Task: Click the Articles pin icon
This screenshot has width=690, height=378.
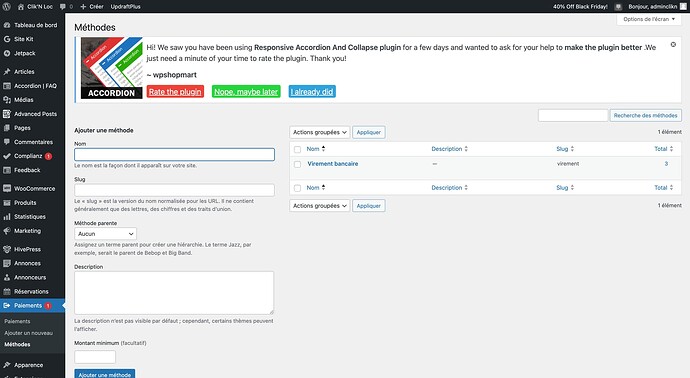Action: (x=7, y=72)
